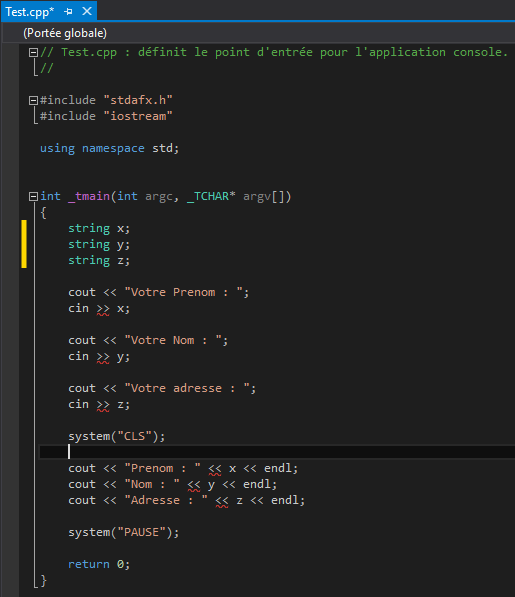Click the return 0 statement
Image resolution: width=515 pixels, height=597 pixels.
(99, 564)
